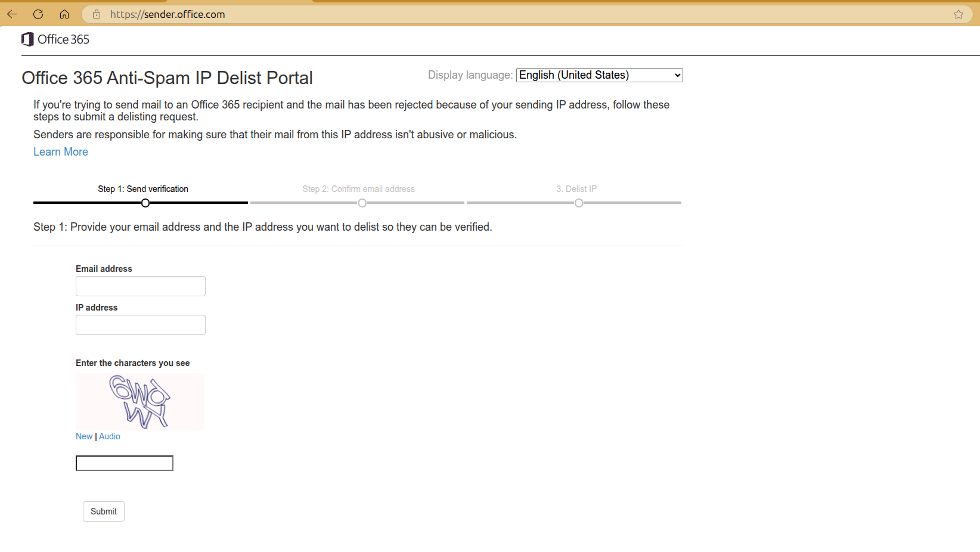980x552 pixels.
Task: Focus the CAPTCHA characters entry box
Action: [125, 463]
